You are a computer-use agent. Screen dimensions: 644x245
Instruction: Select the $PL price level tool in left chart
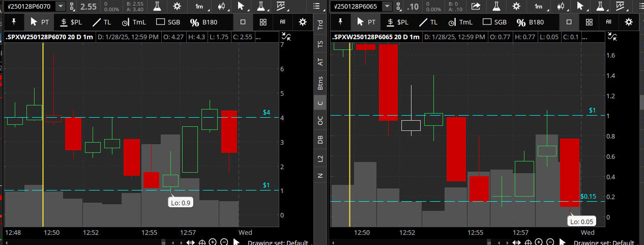(x=70, y=22)
